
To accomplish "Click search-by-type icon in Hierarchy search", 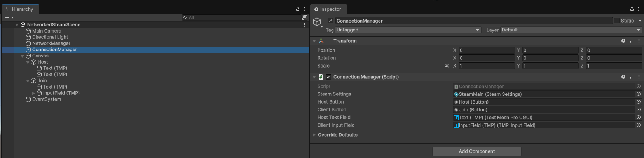I will click(305, 17).
